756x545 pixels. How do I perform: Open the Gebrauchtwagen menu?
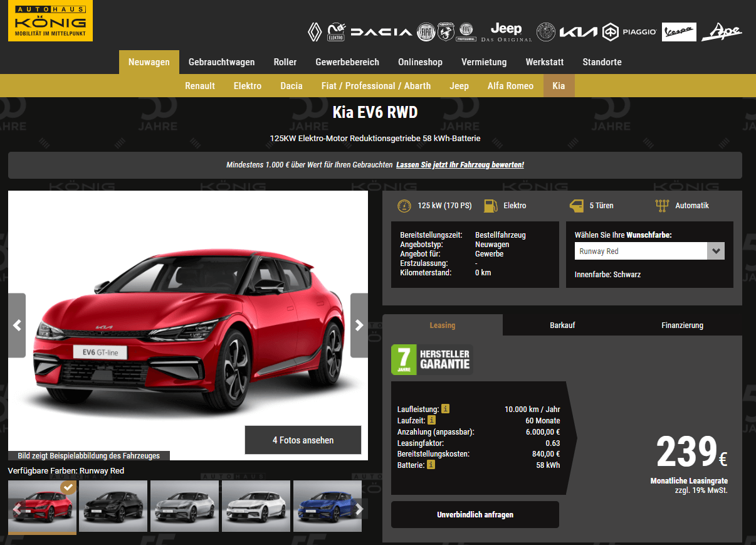[222, 62]
